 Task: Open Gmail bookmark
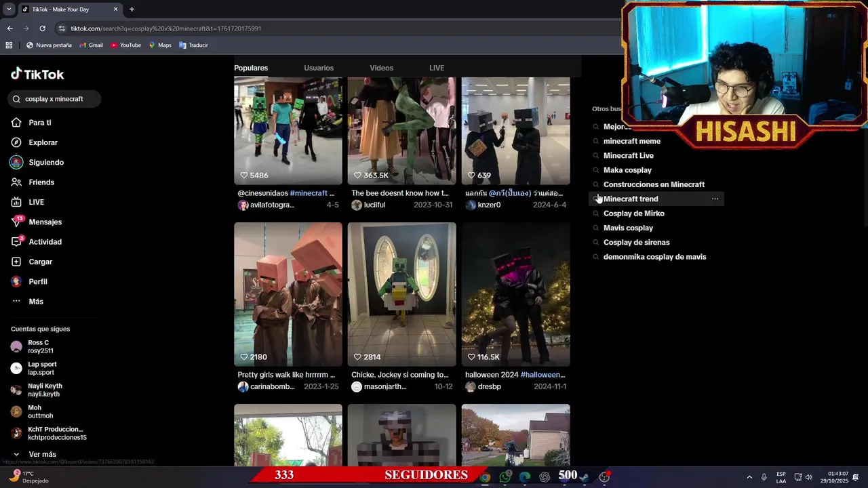point(91,45)
